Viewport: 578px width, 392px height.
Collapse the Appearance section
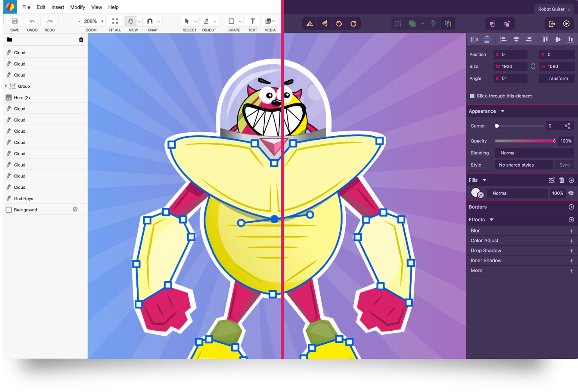pos(503,111)
